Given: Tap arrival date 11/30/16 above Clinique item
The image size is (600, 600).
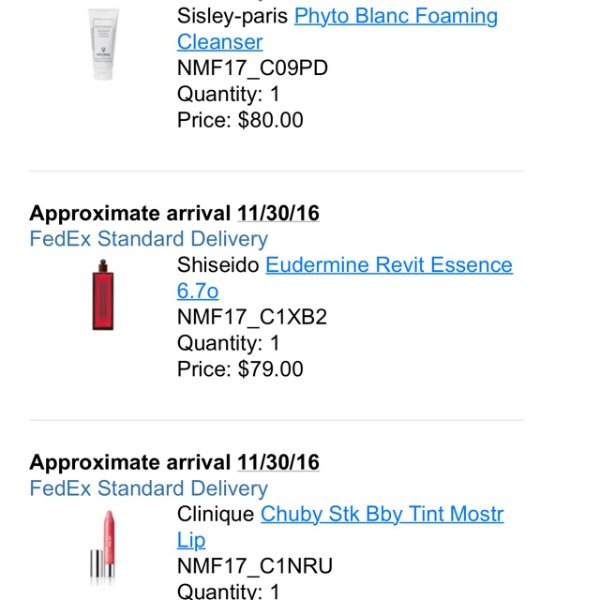Looking at the screenshot, I should [x=278, y=462].
